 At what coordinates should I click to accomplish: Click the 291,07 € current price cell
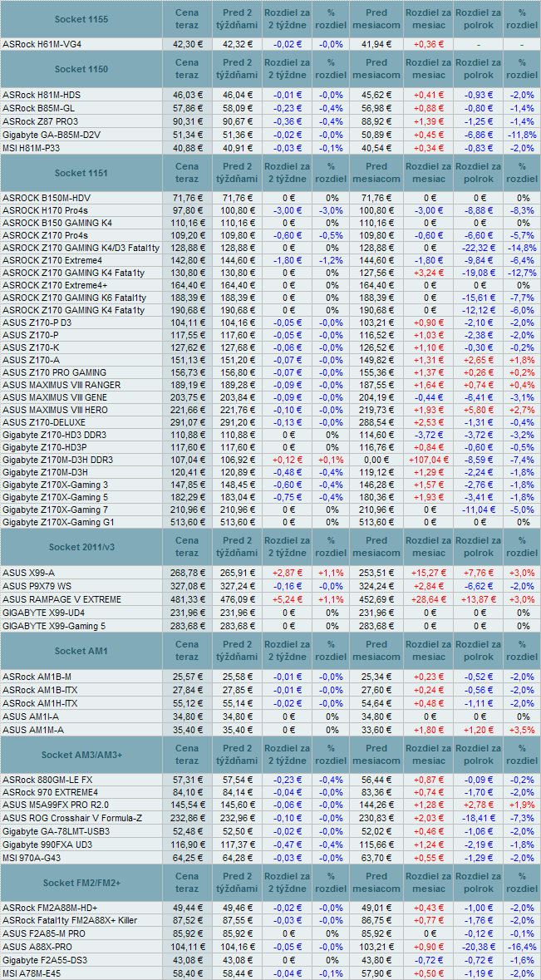188,422
